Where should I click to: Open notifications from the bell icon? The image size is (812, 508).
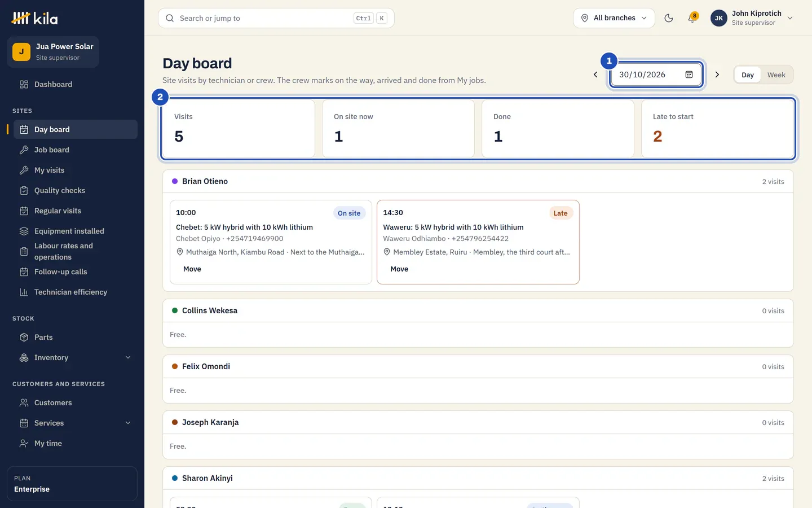click(692, 18)
